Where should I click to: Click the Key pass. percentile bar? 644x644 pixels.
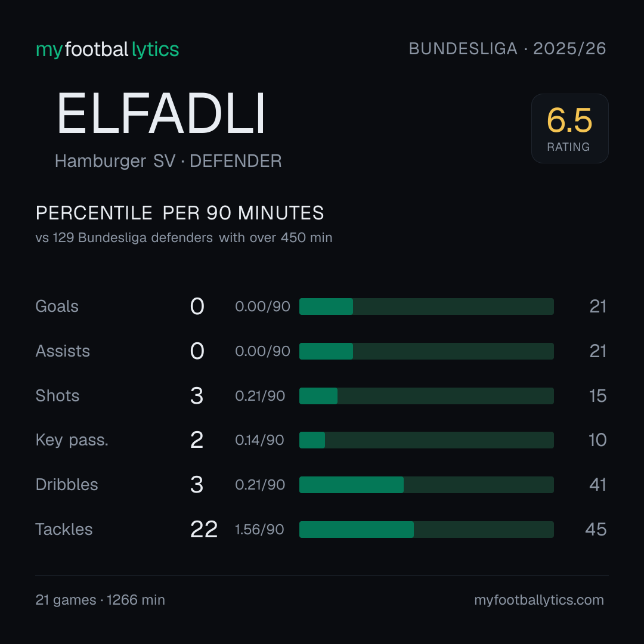click(x=426, y=440)
